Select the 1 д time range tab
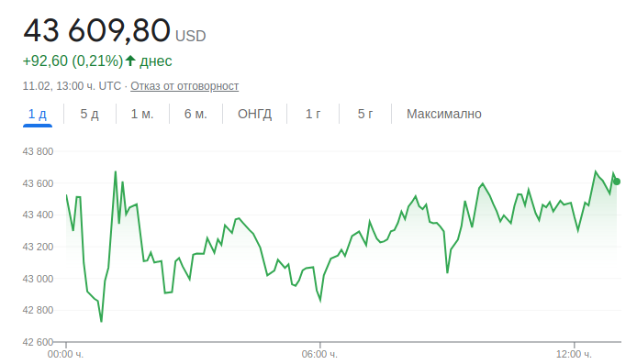637x364 pixels. tap(38, 114)
